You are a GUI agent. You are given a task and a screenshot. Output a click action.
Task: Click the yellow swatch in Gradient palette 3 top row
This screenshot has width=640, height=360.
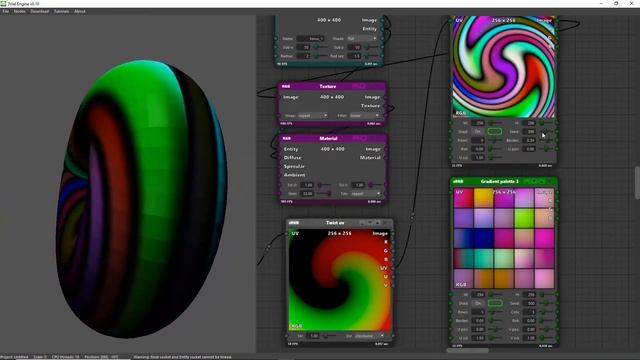[x=483, y=198]
